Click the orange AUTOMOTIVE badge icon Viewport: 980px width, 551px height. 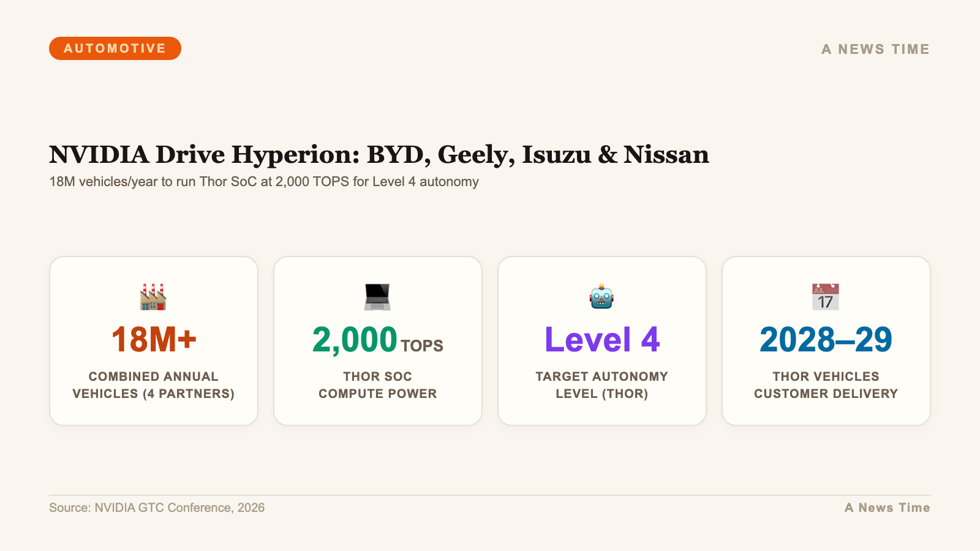tap(115, 48)
